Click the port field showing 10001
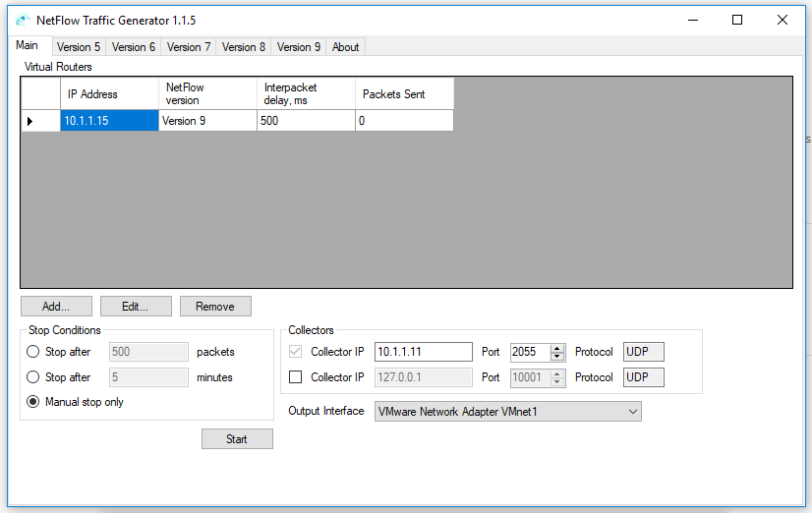This screenshot has height=513, width=812. click(531, 376)
